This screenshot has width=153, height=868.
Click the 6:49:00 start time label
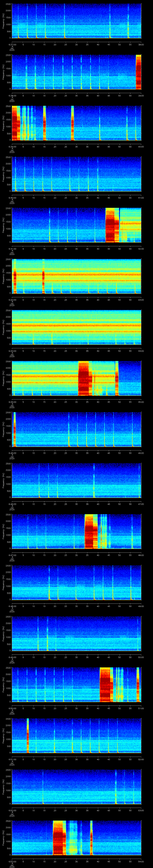tap(12, 657)
